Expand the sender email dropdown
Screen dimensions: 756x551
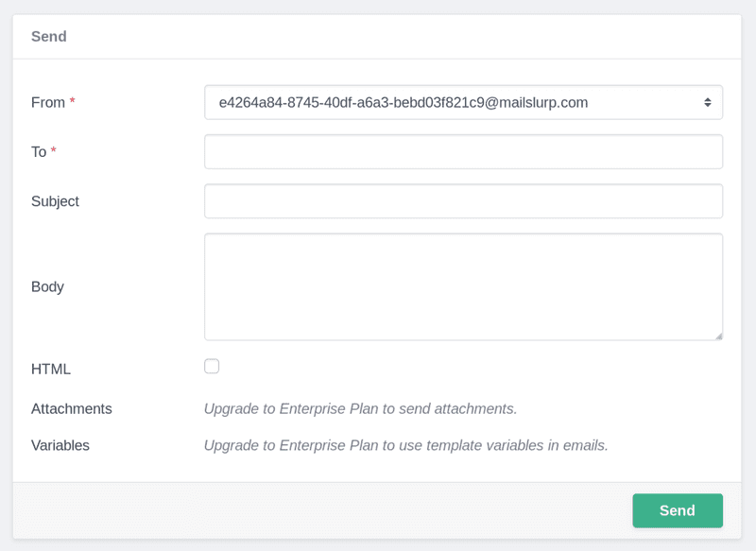tap(463, 102)
